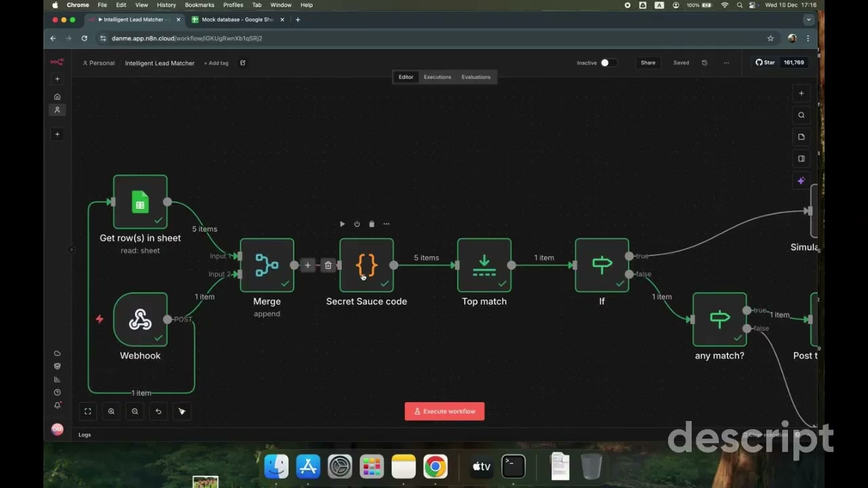
Task: Click the 'true' output of If node
Action: click(630, 256)
